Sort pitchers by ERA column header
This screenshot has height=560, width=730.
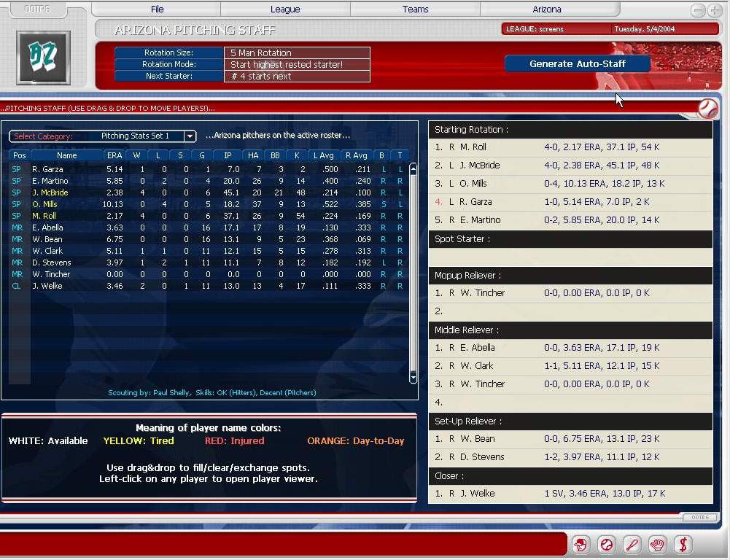coord(114,155)
